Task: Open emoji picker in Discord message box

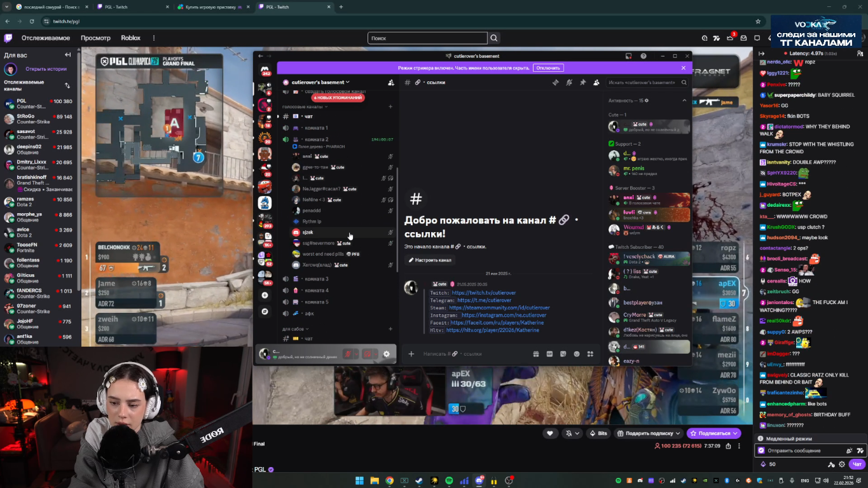Action: (x=577, y=354)
